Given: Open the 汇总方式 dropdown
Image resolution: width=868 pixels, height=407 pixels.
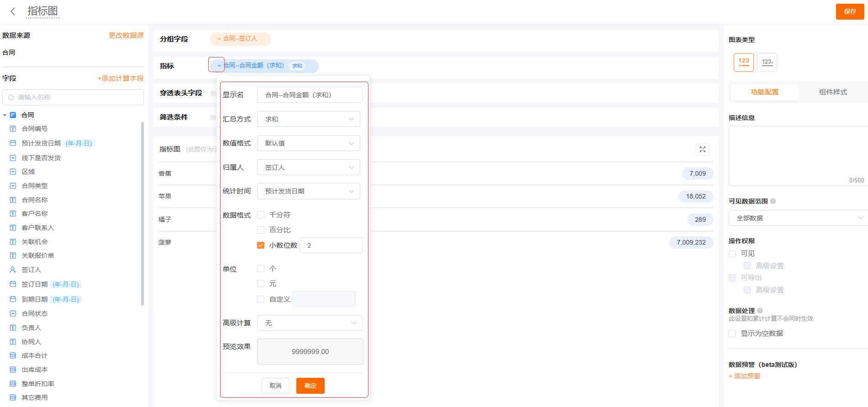Looking at the screenshot, I should click(x=308, y=119).
